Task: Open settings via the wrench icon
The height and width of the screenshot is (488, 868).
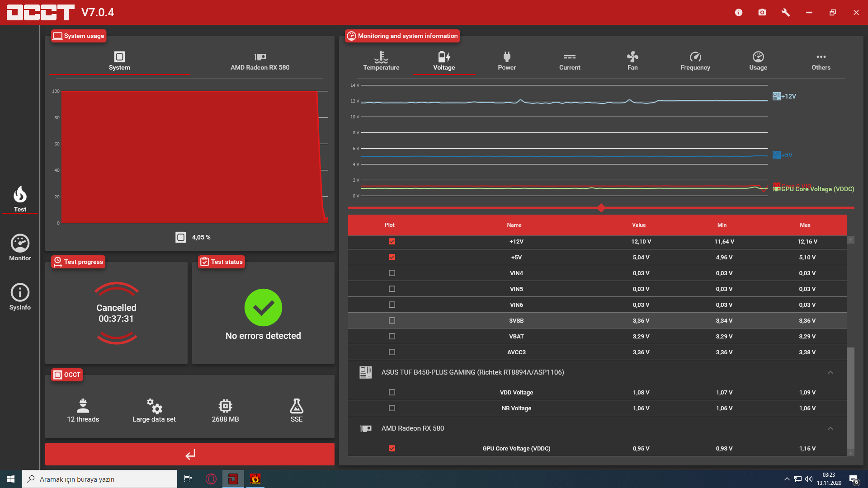Action: pyautogui.click(x=786, y=13)
